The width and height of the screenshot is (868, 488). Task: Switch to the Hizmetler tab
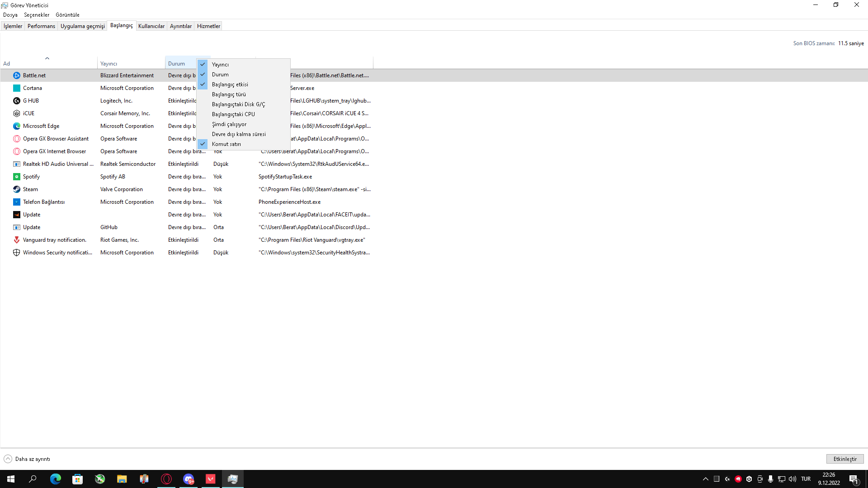[208, 26]
